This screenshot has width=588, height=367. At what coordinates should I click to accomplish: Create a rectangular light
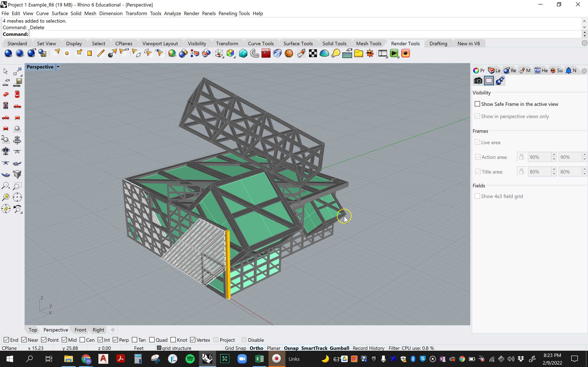coord(89,53)
